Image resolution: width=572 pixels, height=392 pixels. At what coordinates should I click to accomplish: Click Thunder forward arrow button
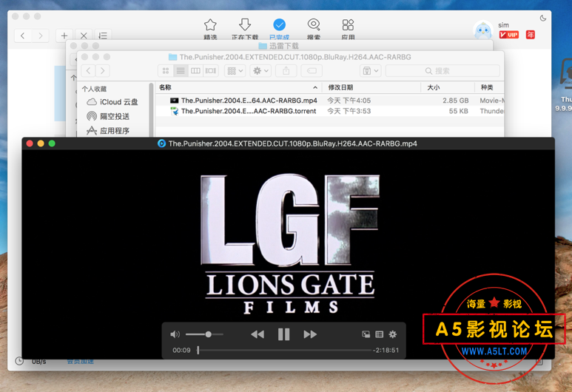click(x=40, y=36)
